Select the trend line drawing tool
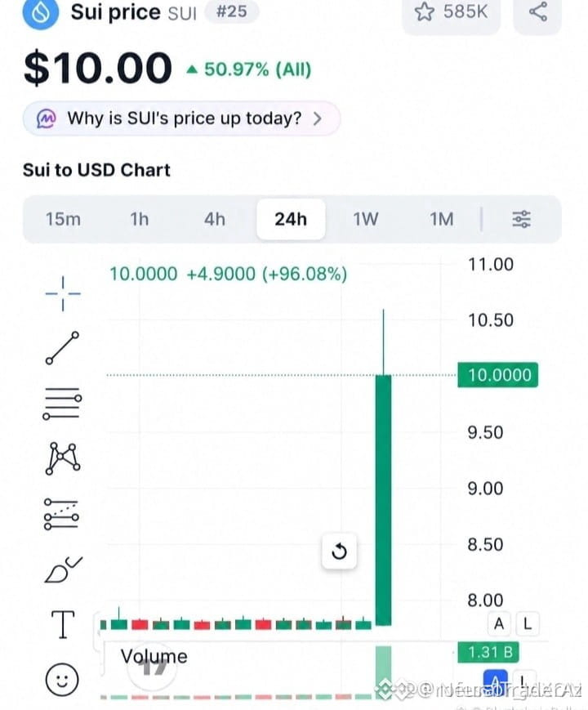The height and width of the screenshot is (710, 588). click(62, 348)
